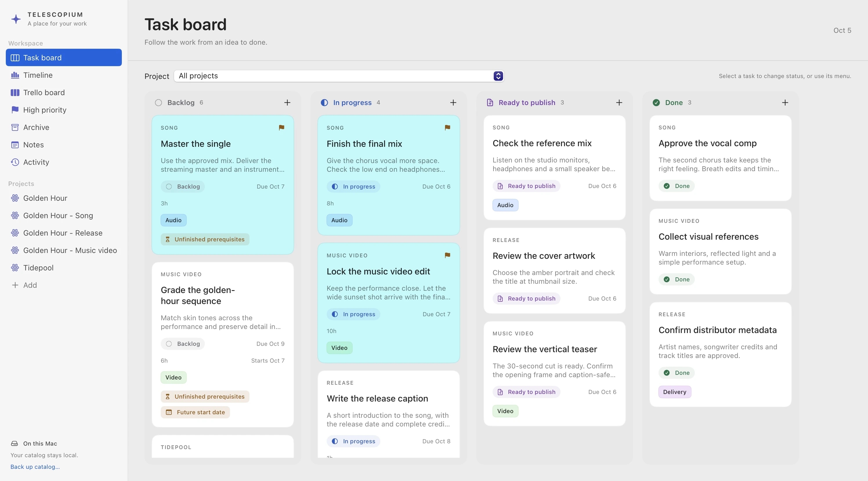Add a task to Ready to publish column
The width and height of the screenshot is (868, 481).
[x=619, y=102]
